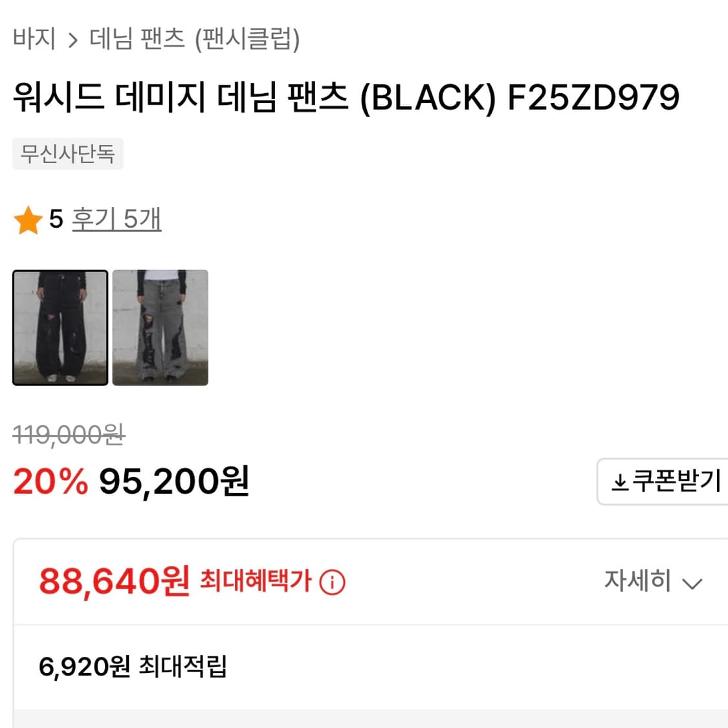This screenshot has width=728, height=728.
Task: Click the star next to the rating 5
Action: (28, 220)
